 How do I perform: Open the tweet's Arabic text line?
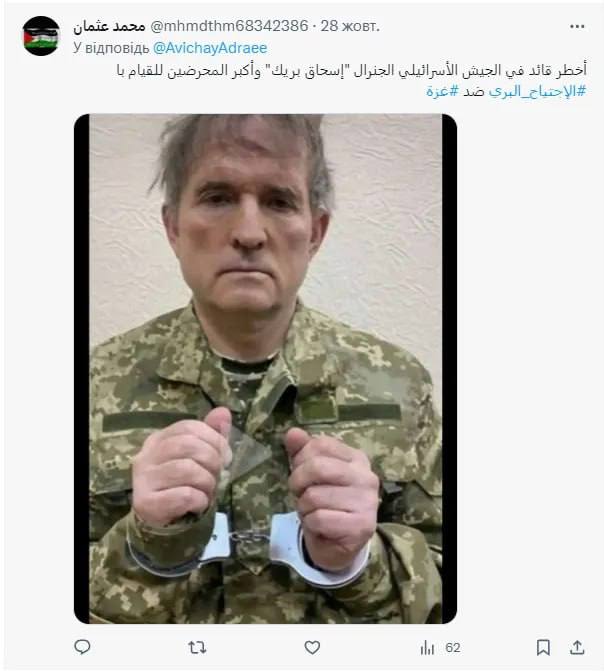(351, 70)
